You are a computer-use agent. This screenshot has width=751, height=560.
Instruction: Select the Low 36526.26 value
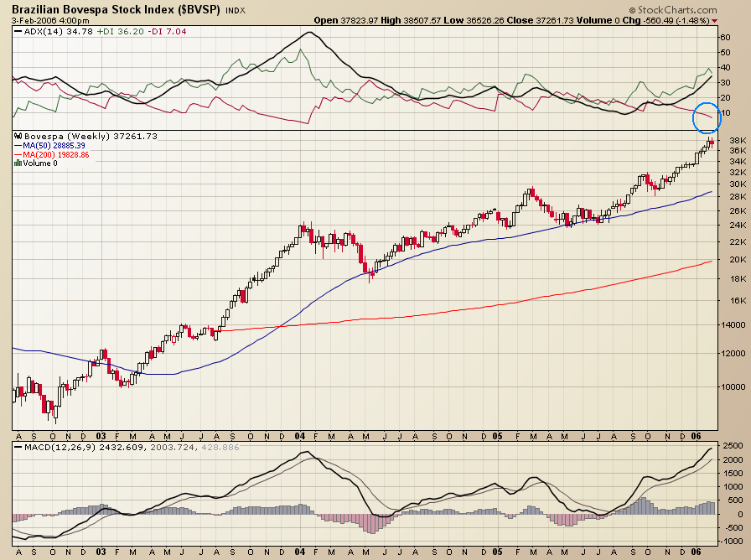point(473,21)
